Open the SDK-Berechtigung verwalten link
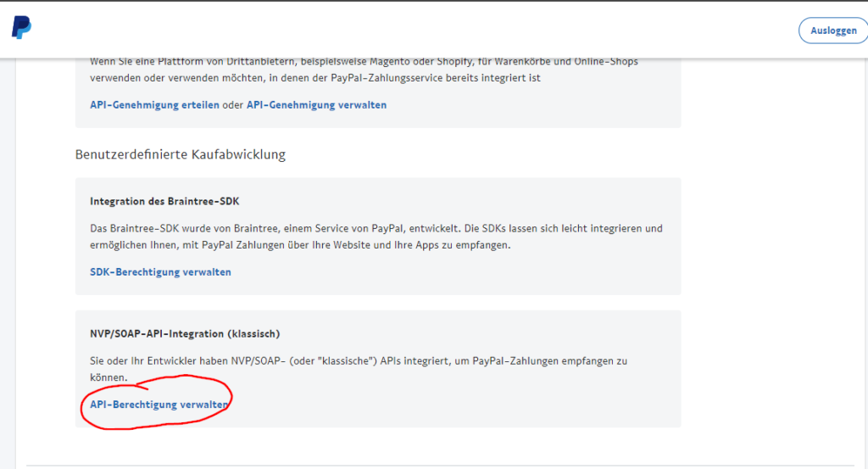 pos(160,272)
